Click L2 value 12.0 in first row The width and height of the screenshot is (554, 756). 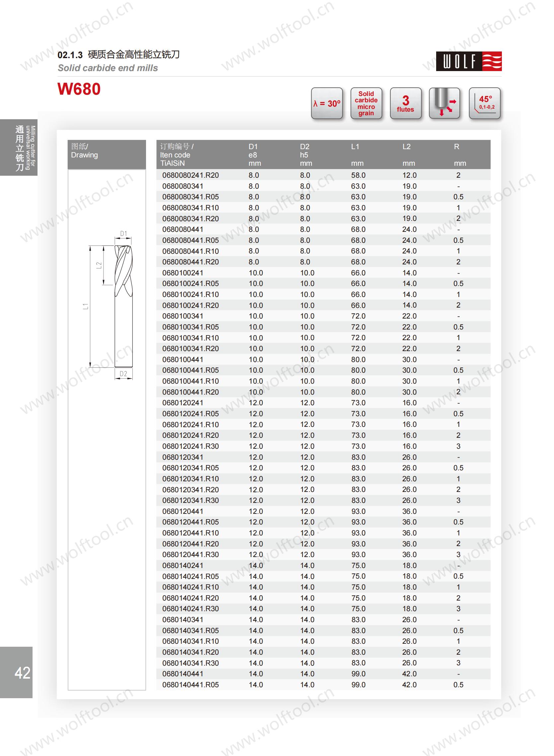(410, 175)
